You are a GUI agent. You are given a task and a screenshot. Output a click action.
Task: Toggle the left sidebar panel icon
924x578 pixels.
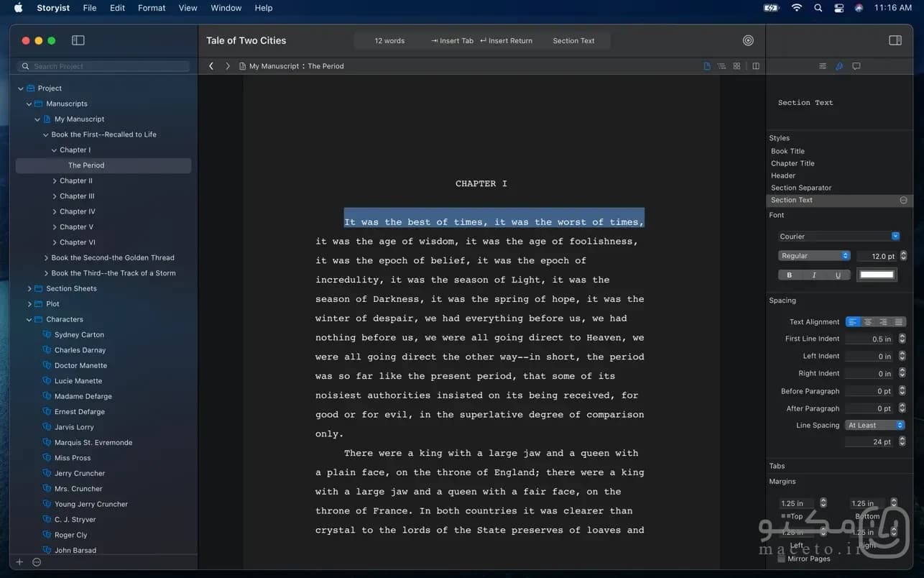(78, 40)
